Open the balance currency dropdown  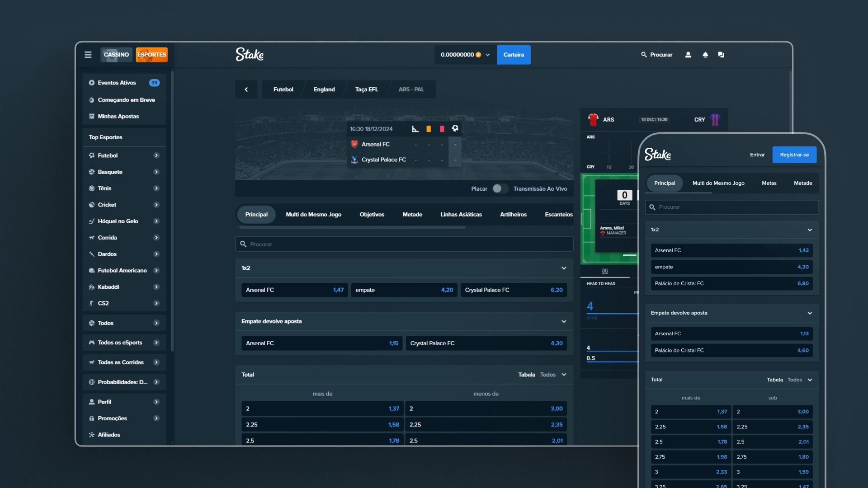(488, 55)
